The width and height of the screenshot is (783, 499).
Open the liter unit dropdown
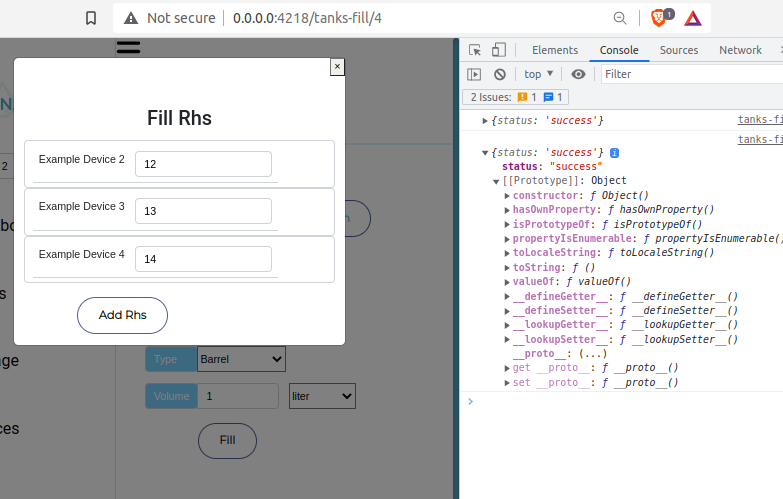322,396
